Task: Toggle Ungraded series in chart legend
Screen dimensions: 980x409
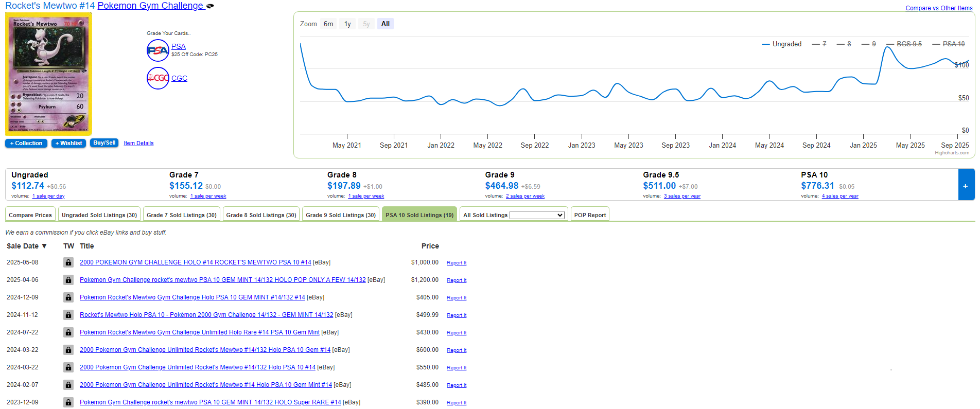Action: pos(781,44)
